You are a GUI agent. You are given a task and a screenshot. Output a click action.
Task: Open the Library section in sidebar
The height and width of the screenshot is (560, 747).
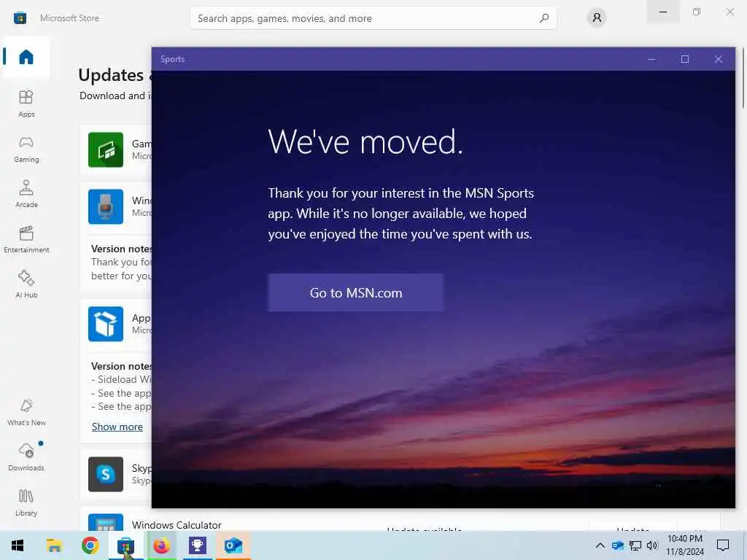26,502
